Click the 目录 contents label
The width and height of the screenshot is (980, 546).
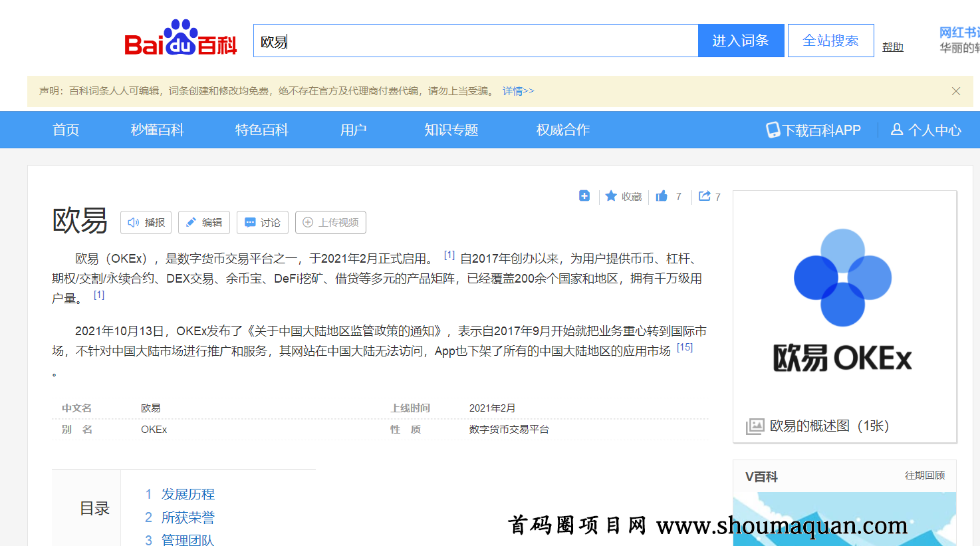(94, 509)
